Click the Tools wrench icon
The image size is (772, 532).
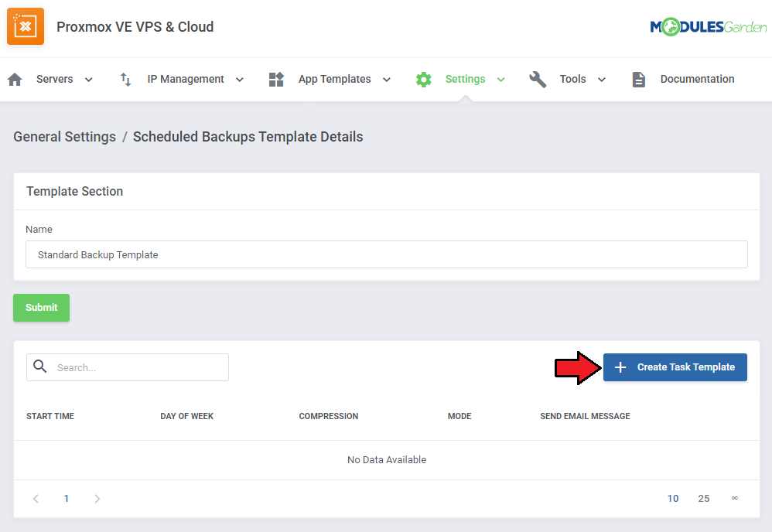click(538, 79)
